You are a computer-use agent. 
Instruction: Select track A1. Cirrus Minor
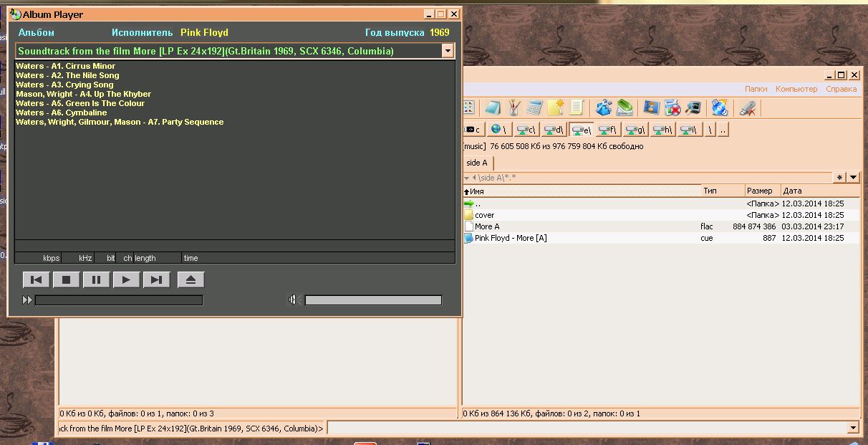click(65, 66)
